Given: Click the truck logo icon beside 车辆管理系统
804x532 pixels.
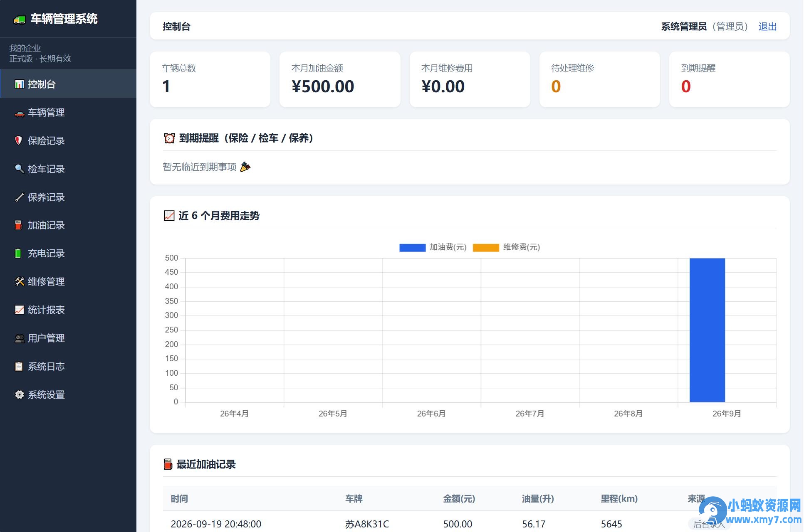Looking at the screenshot, I should click(20, 20).
